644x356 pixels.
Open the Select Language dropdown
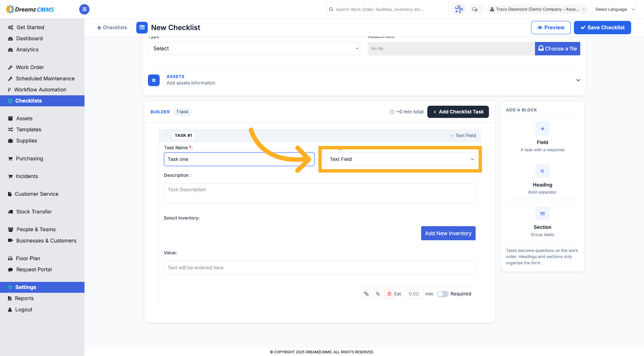point(613,9)
